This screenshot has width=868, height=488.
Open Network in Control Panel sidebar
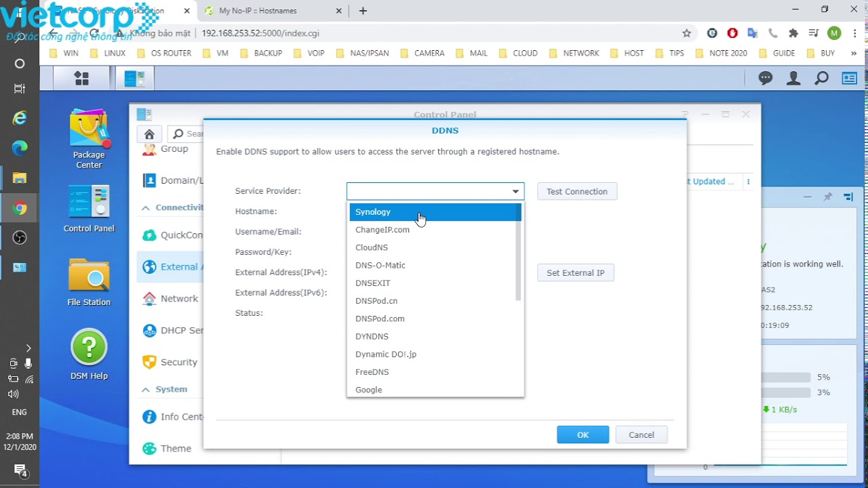170,298
